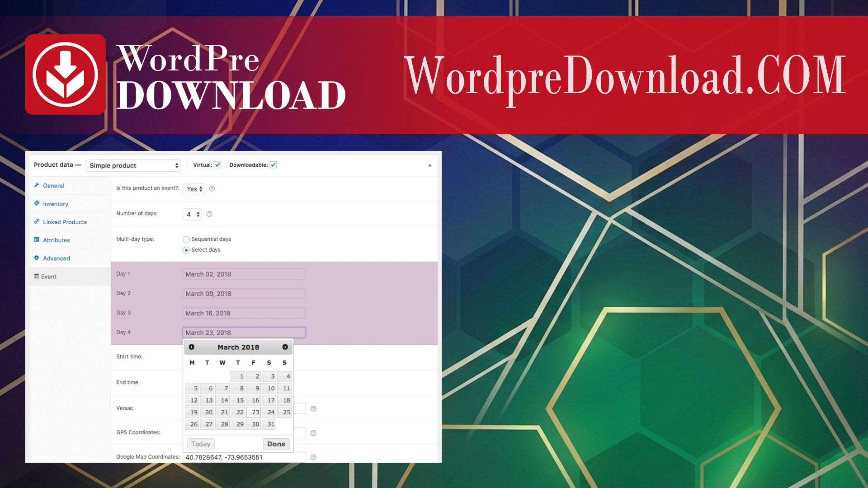Screen dimensions: 868x488
Task: Click the Inventory tag icon
Action: (x=37, y=203)
